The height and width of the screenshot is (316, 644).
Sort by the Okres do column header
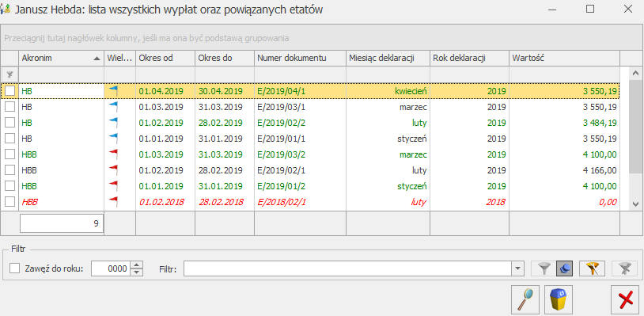225,59
